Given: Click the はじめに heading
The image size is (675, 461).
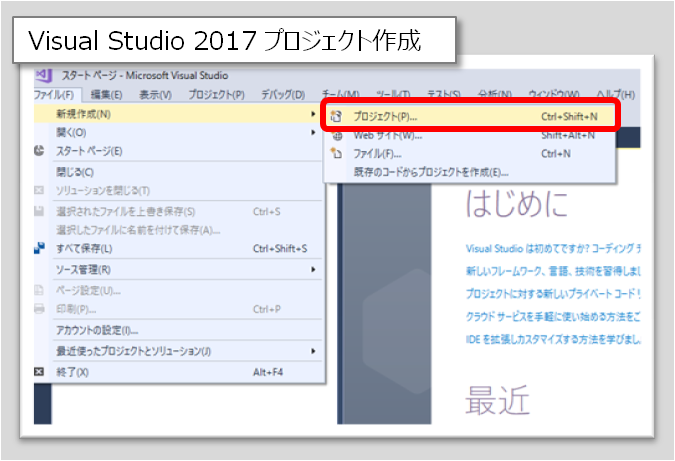Looking at the screenshot, I should [517, 203].
